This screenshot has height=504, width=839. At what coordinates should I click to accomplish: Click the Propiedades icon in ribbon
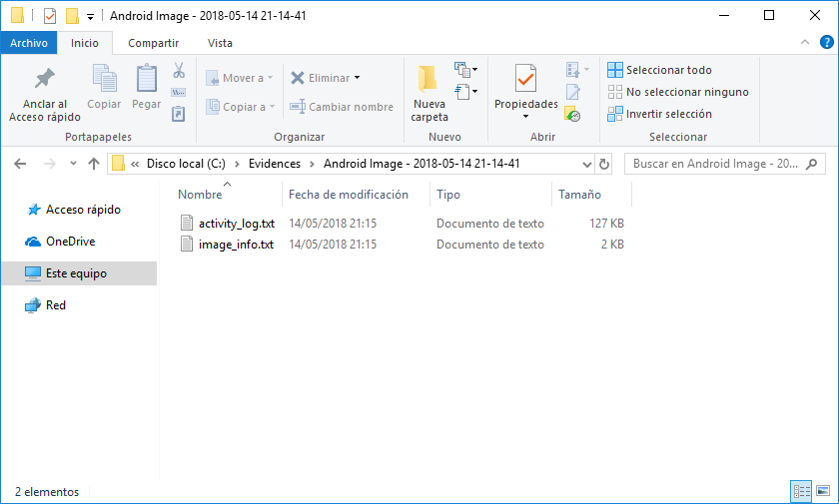(x=525, y=78)
